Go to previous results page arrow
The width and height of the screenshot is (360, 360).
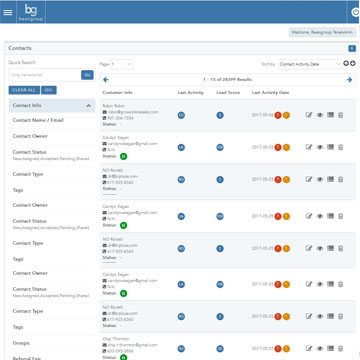(106, 80)
